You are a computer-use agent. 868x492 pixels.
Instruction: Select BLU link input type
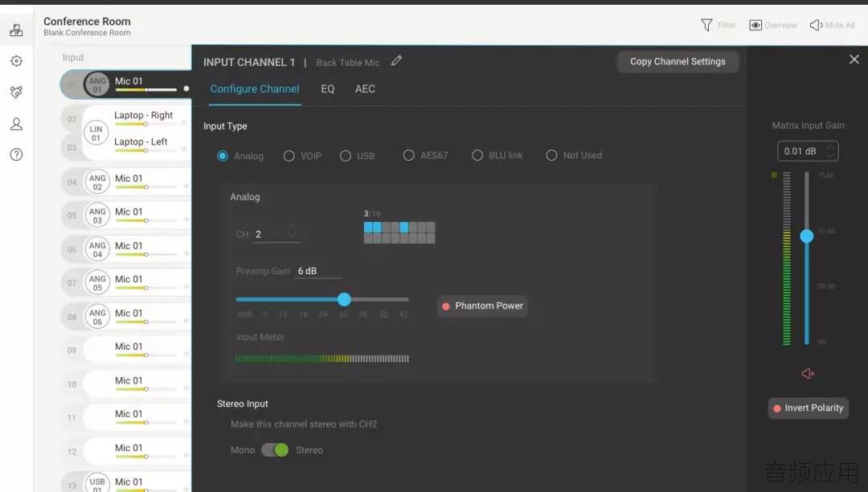(477, 155)
